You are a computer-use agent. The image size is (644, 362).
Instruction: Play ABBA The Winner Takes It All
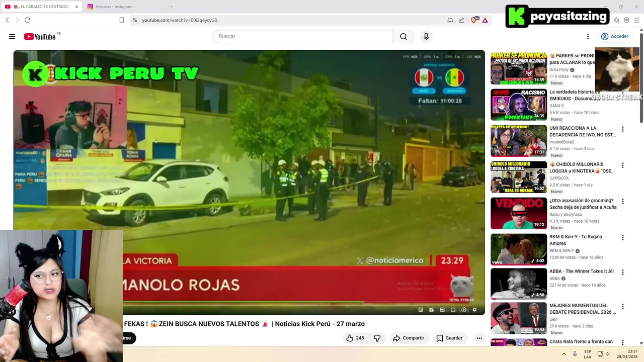click(x=519, y=284)
